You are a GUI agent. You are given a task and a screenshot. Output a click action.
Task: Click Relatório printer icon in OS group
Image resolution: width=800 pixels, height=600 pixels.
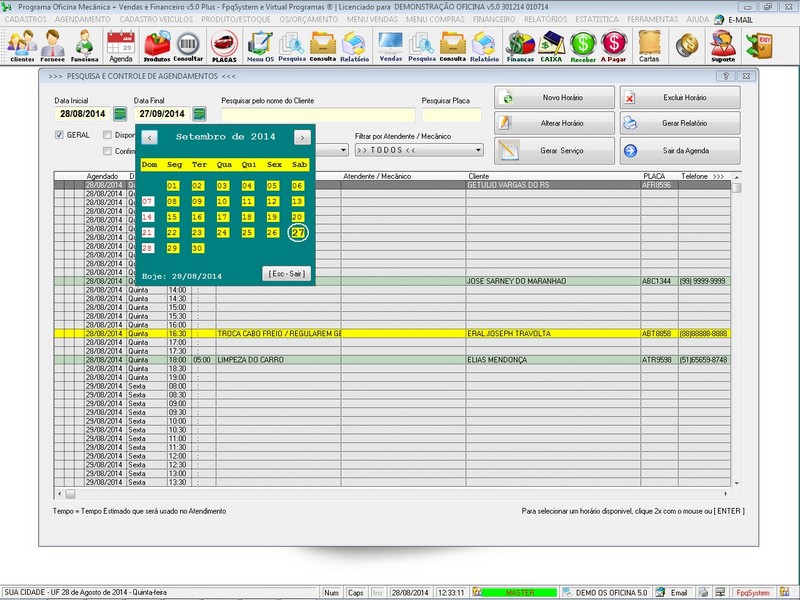click(x=354, y=46)
